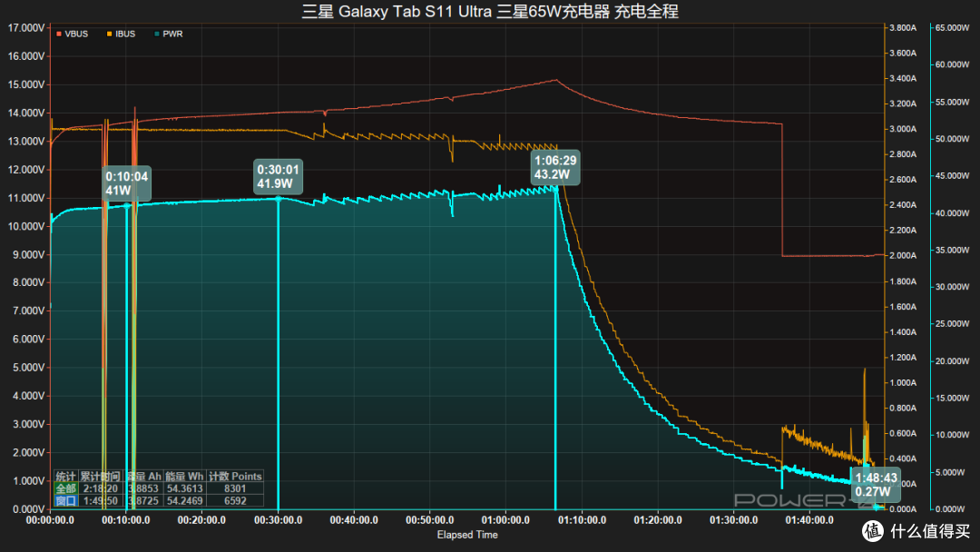Click the 35.000W power axis label
Image resolution: width=980 pixels, height=552 pixels.
[x=952, y=250]
